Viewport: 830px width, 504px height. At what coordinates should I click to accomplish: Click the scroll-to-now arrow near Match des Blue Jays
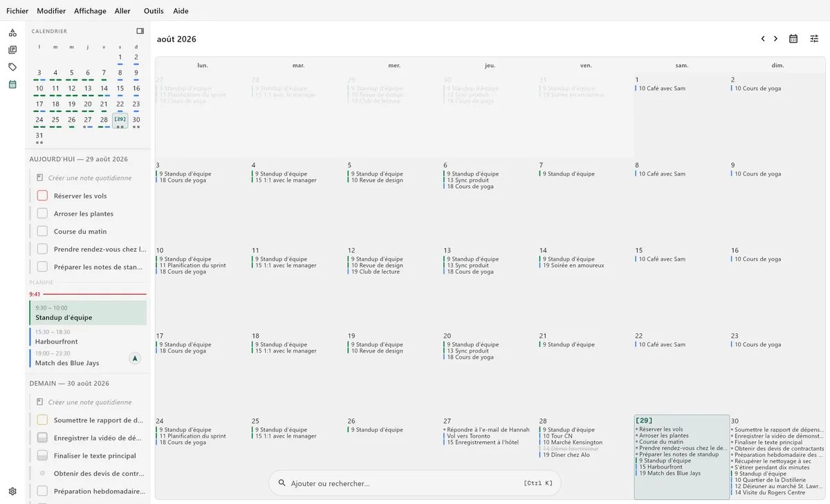[135, 358]
